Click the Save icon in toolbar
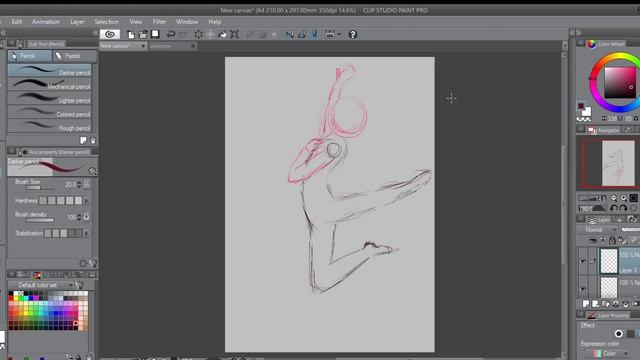 155,34
